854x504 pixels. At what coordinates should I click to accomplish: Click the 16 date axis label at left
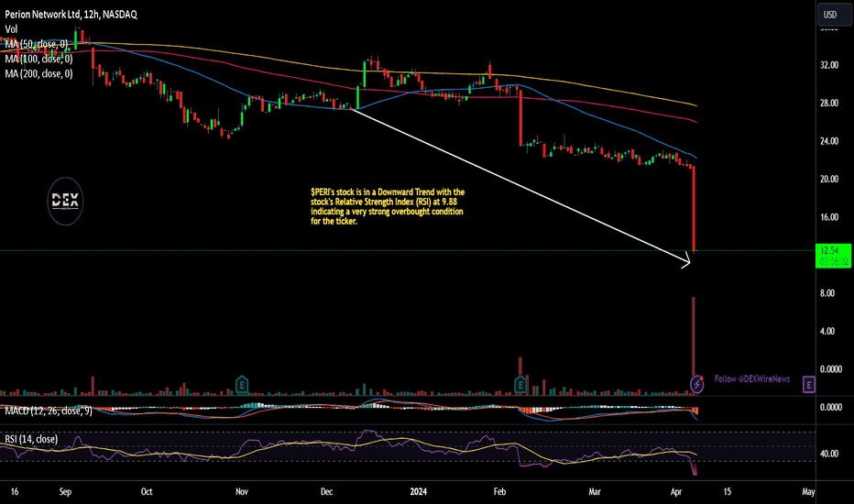coord(15,491)
